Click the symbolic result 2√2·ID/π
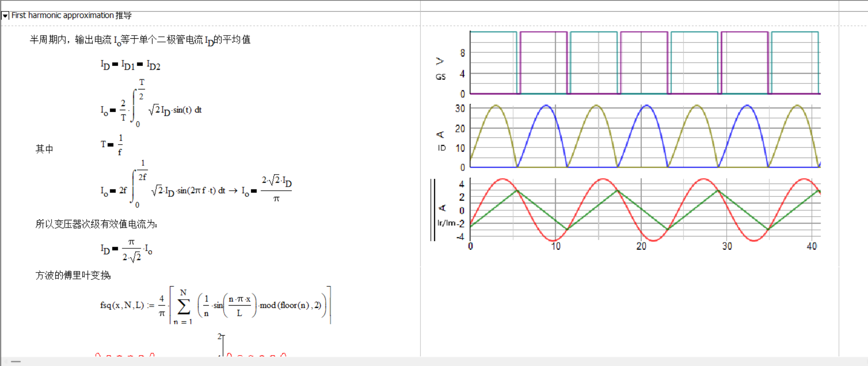 tap(276, 189)
